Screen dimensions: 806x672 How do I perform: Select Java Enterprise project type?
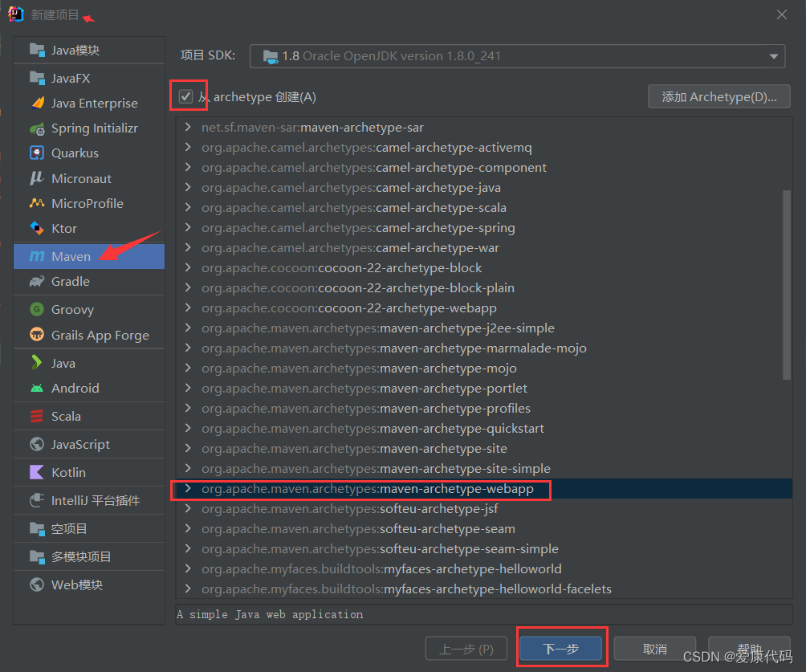click(x=89, y=103)
